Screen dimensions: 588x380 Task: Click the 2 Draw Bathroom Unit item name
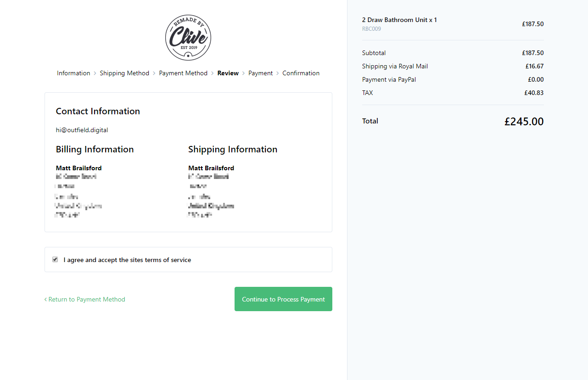pos(399,20)
